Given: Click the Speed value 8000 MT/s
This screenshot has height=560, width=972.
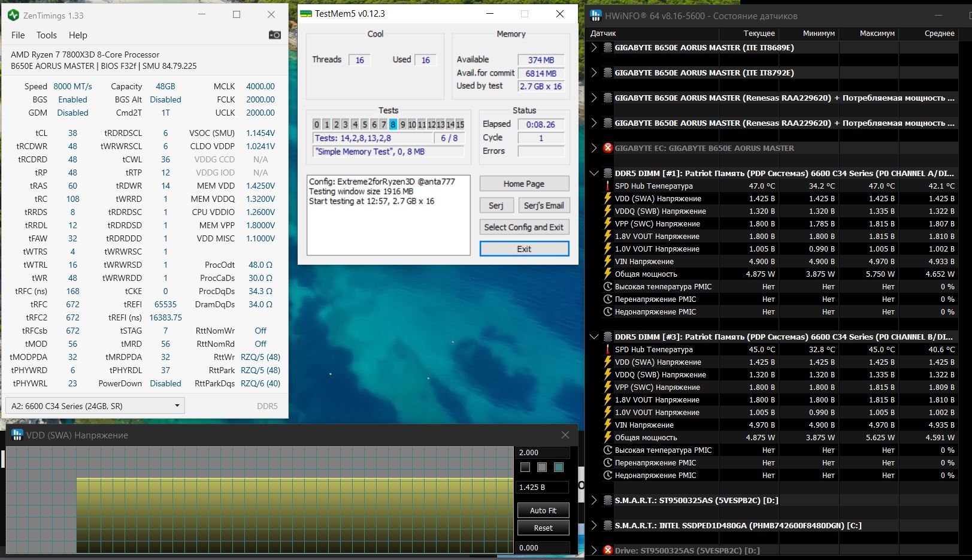Looking at the screenshot, I should pos(72,86).
